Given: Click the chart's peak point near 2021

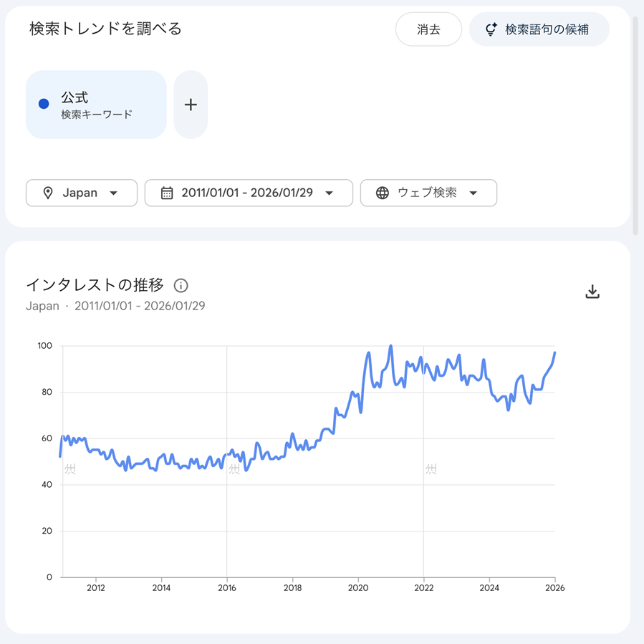Looking at the screenshot, I should pyautogui.click(x=390, y=346).
